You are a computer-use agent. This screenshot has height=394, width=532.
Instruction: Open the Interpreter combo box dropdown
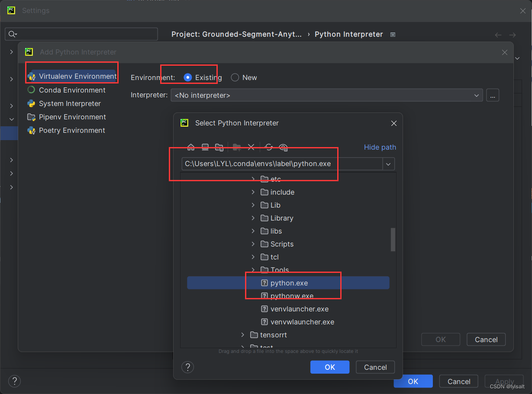[x=477, y=95]
